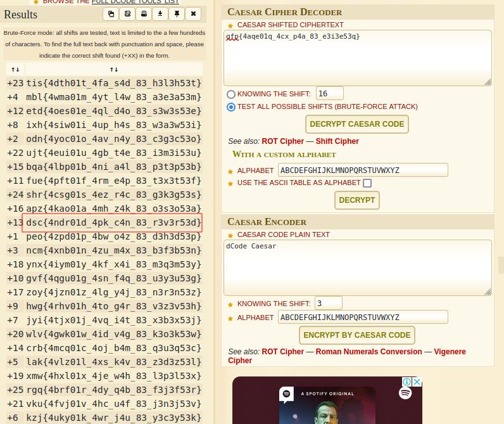
Task: Select the +2 result row odn{4yoc01o...}
Action: 104,139
